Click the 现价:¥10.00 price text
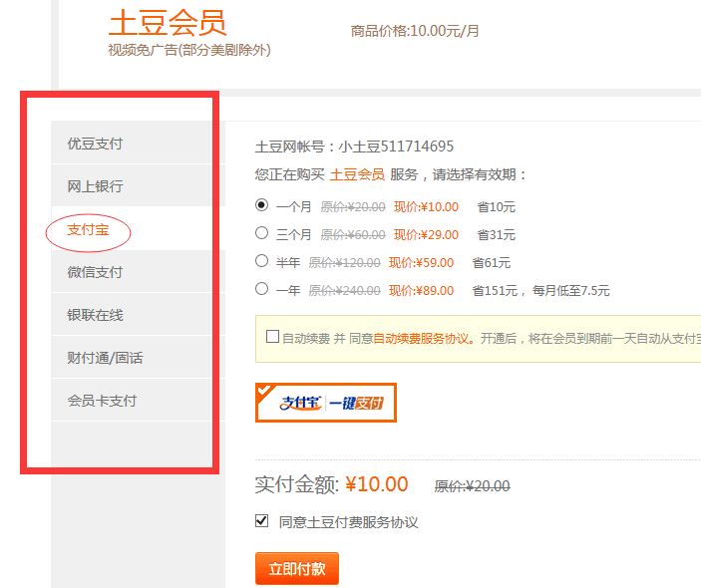 pyautogui.click(x=426, y=207)
